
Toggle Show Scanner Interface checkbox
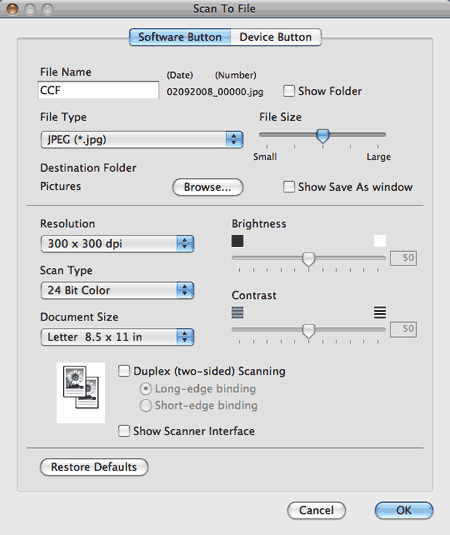click(124, 431)
